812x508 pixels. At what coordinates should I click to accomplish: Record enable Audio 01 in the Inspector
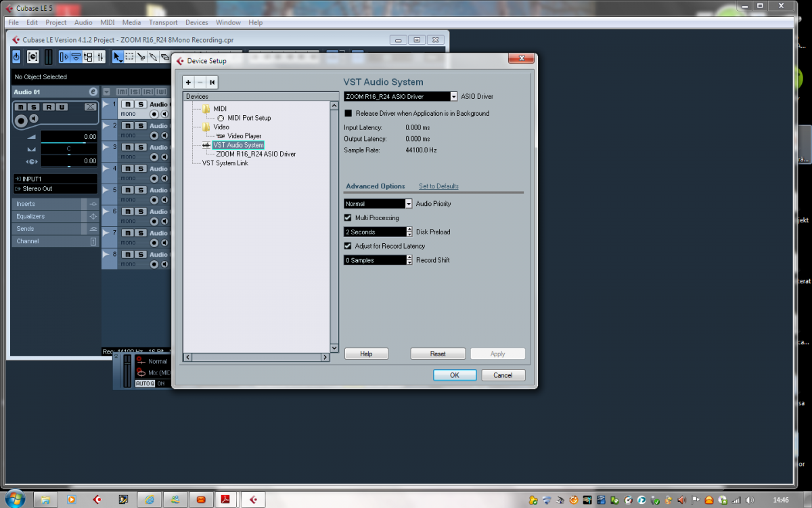[21, 121]
